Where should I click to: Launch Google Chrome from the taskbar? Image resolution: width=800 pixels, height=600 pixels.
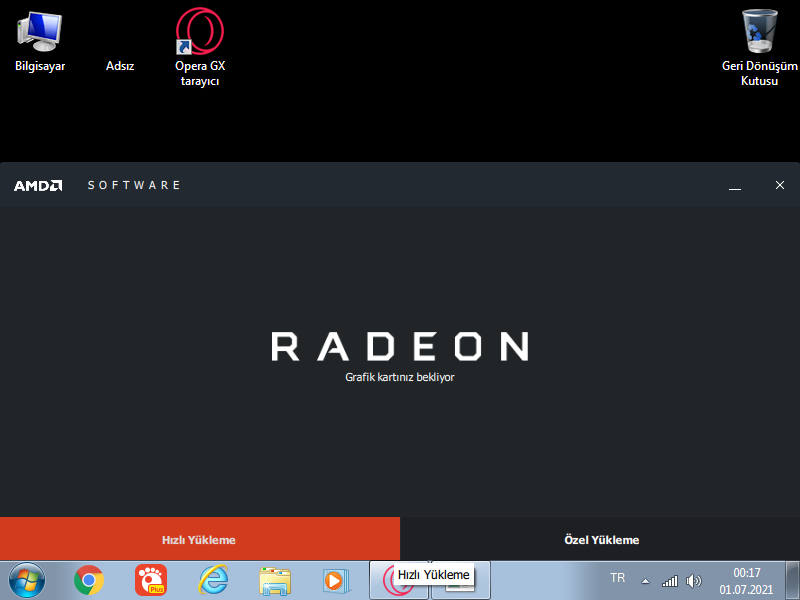coord(89,580)
